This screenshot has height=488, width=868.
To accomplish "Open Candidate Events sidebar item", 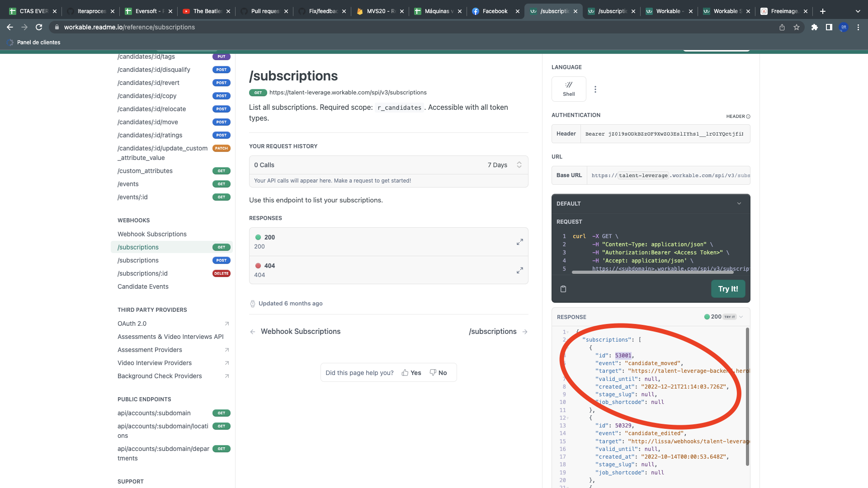I will (143, 286).
